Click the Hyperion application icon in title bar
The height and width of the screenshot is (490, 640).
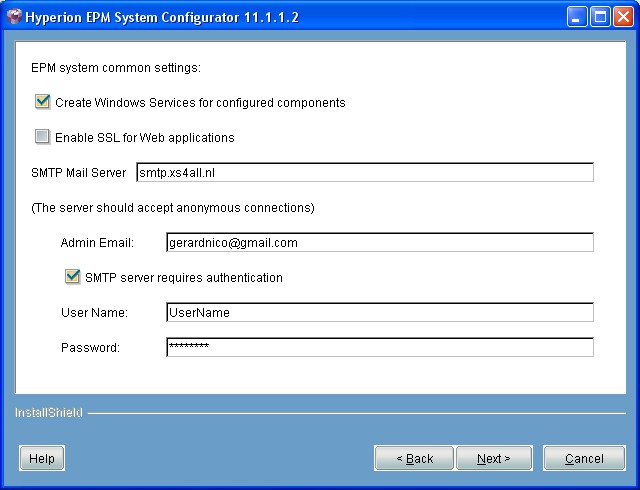click(14, 17)
